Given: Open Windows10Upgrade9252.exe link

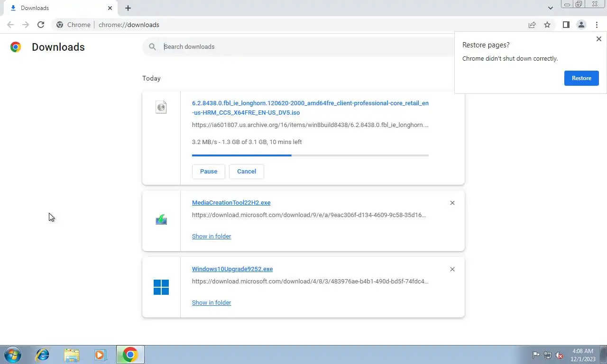Looking at the screenshot, I should (x=232, y=269).
